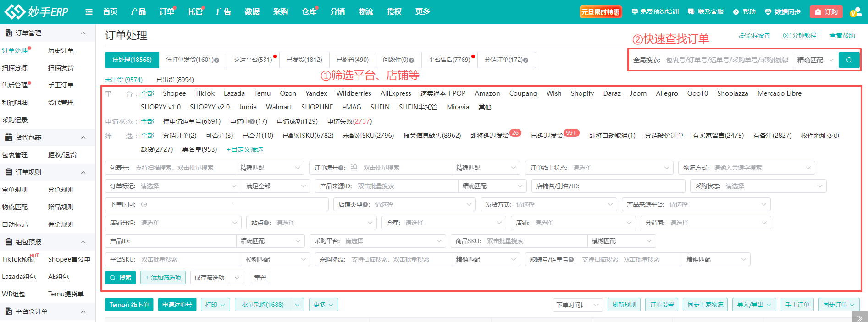
Task: Click the 流程设置 workflow icon link
Action: 742,36
